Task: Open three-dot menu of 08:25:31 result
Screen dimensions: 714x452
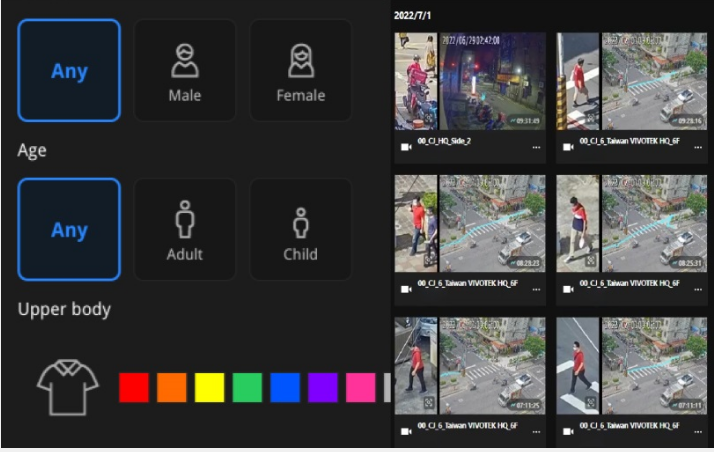Action: coord(699,289)
